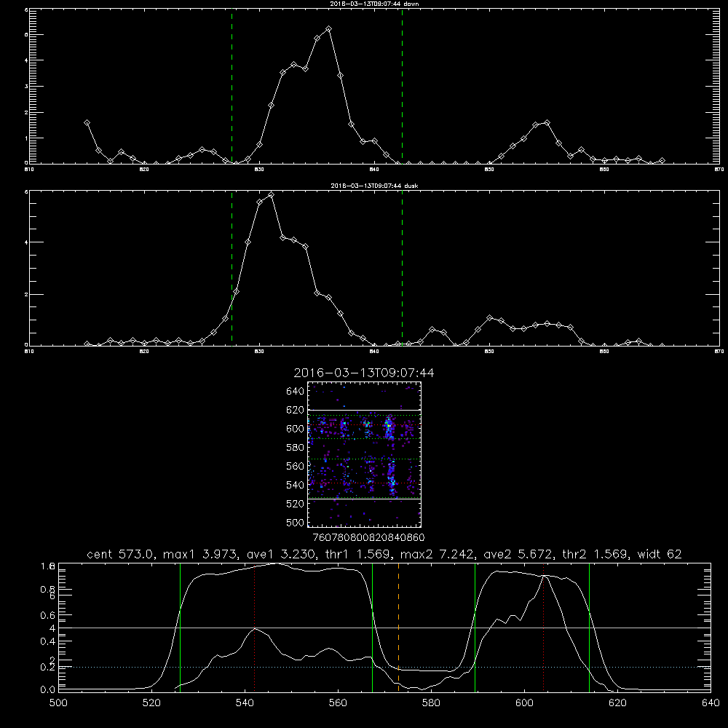Screen dimensions: 728x728
Task: Pick the right green dashed line in dawn plot
Action: pyautogui.click(x=402, y=86)
